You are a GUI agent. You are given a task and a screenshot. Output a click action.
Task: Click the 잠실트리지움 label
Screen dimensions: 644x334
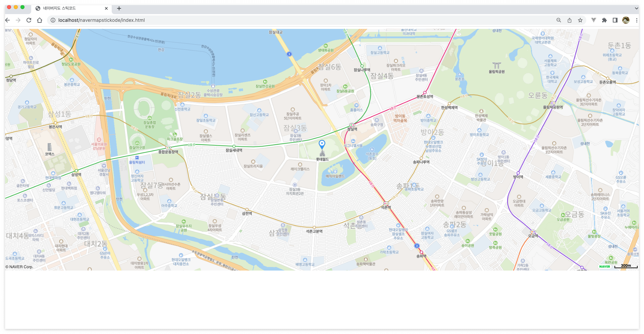tap(253, 166)
